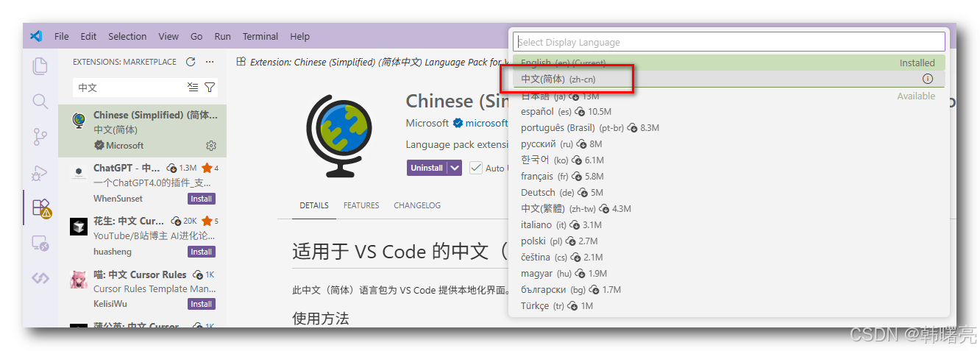Open manage gear for Chinese (Simplified) extension
980x351 pixels.
coord(211,146)
